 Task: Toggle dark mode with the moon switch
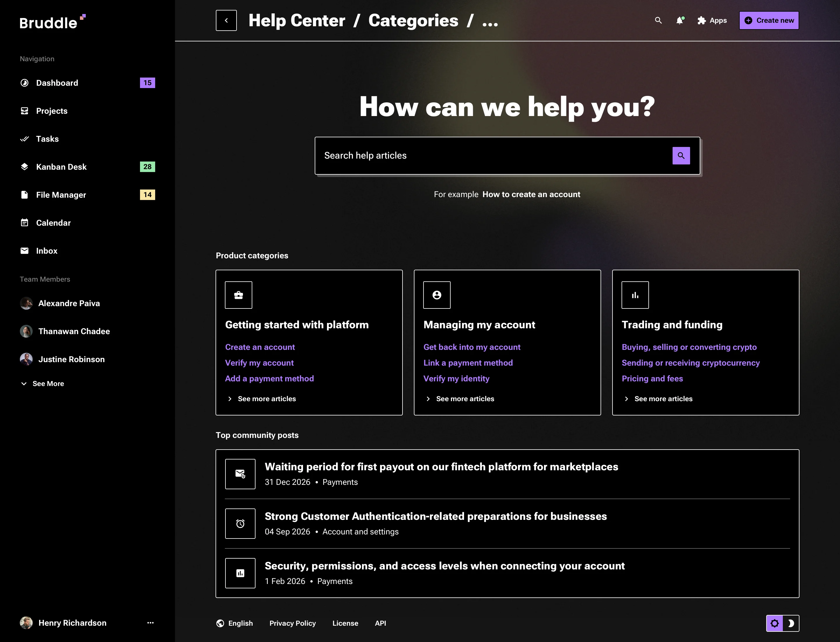point(791,623)
